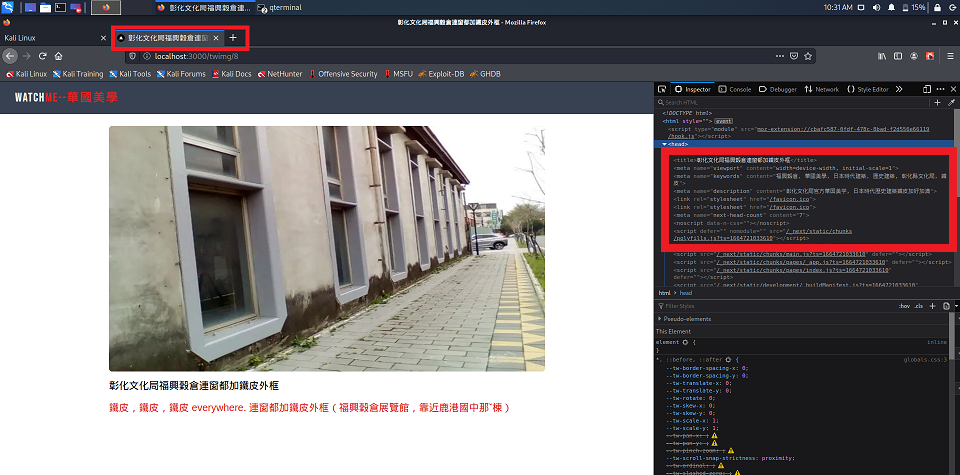Image resolution: width=960 pixels, height=475 pixels.
Task: Click the Pocket save icon
Action: pos(794,56)
